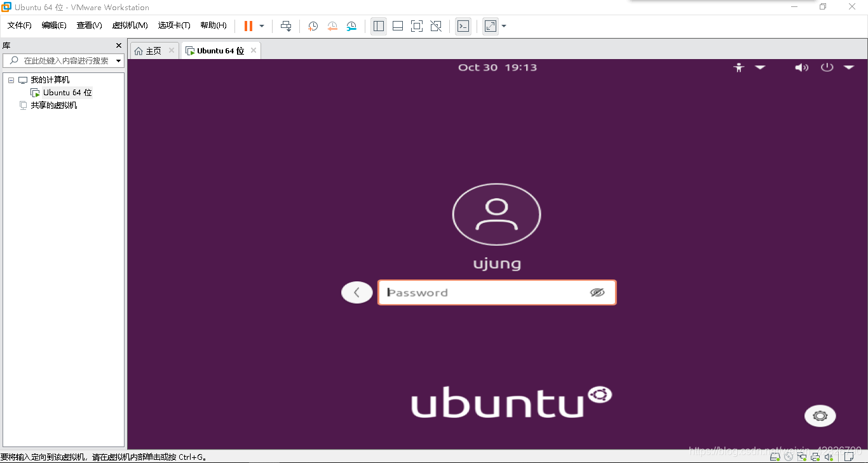The width and height of the screenshot is (868, 463).
Task: Switch to Unity mode
Action: coord(436,26)
